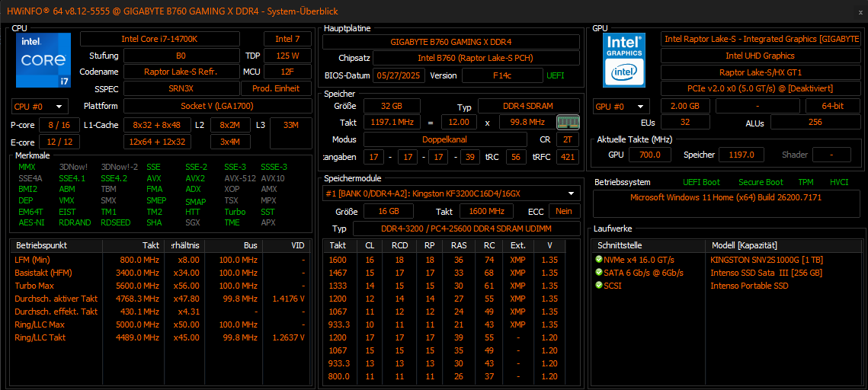Click the module ECC value Nein
Image resolution: width=868 pixels, height=390 pixels.
[564, 211]
